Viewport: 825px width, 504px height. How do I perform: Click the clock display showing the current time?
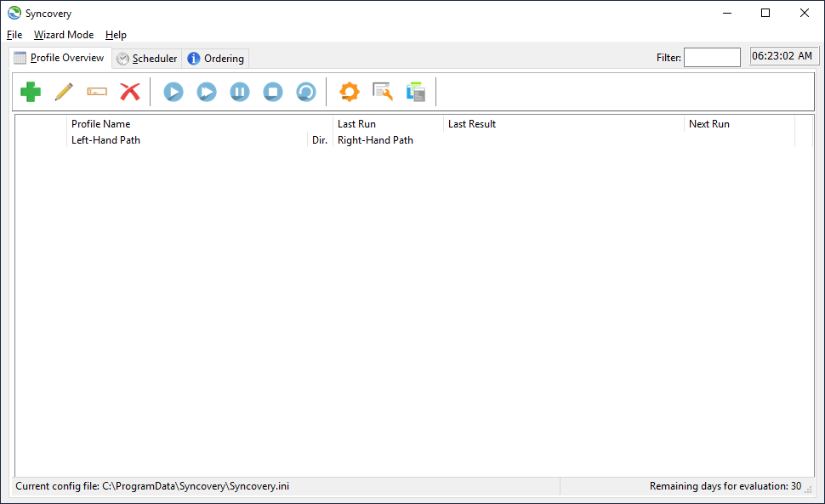click(x=783, y=55)
